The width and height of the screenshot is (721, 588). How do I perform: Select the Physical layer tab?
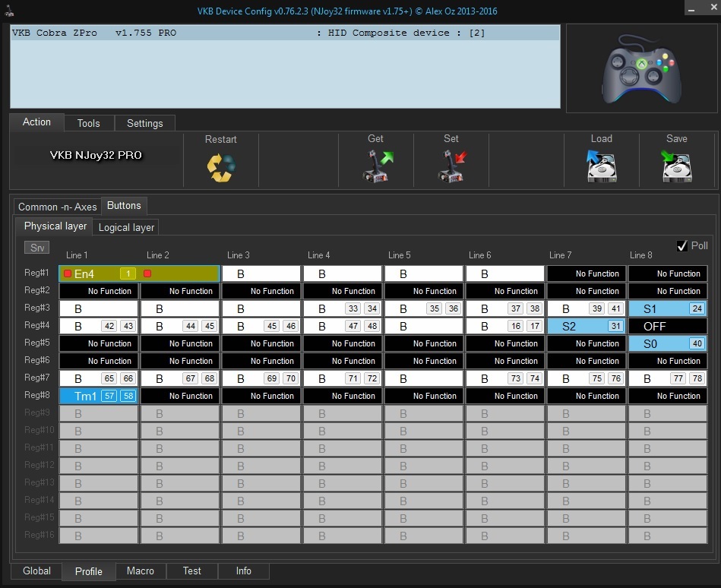tap(55, 226)
